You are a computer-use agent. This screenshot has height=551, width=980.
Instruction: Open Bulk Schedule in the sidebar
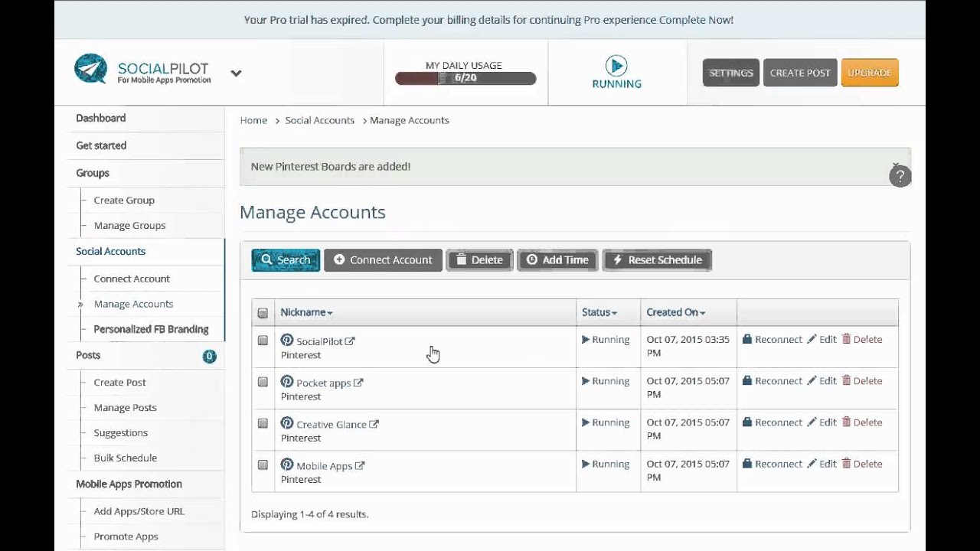click(125, 458)
